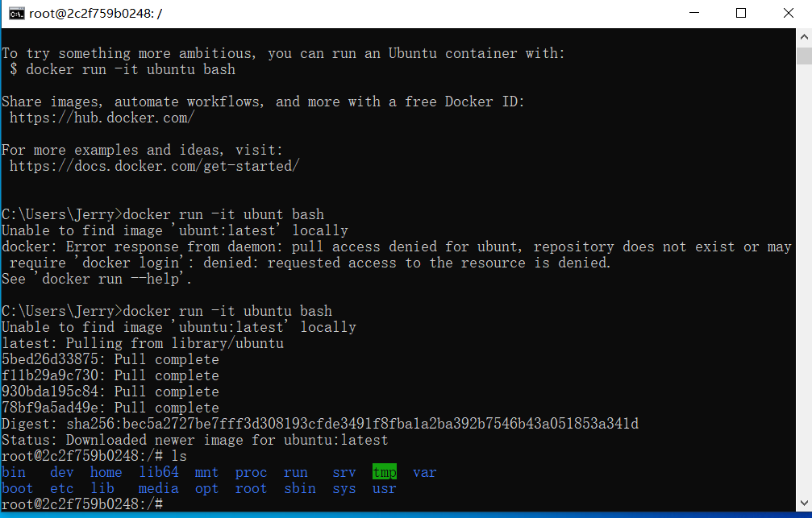Click the '930bda195c84: Pull complete' line
Screen dimensions: 812x518
[x=110, y=392]
